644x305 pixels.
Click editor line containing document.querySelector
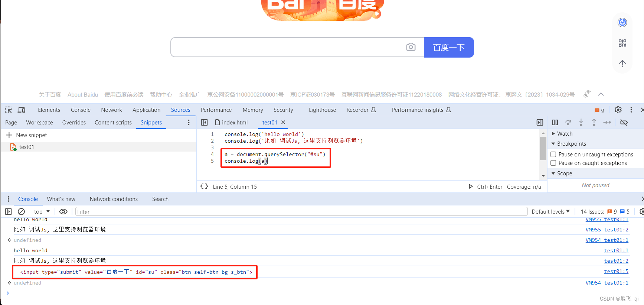point(275,154)
